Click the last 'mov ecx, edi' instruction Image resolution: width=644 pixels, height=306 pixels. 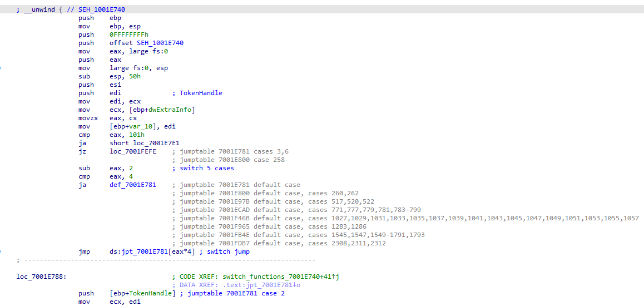click(x=110, y=302)
